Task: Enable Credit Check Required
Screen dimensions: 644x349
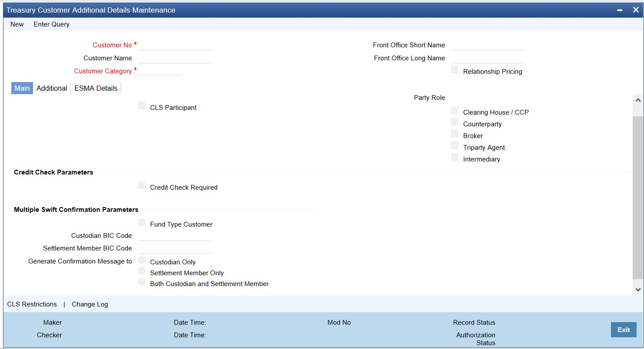Action: [142, 185]
